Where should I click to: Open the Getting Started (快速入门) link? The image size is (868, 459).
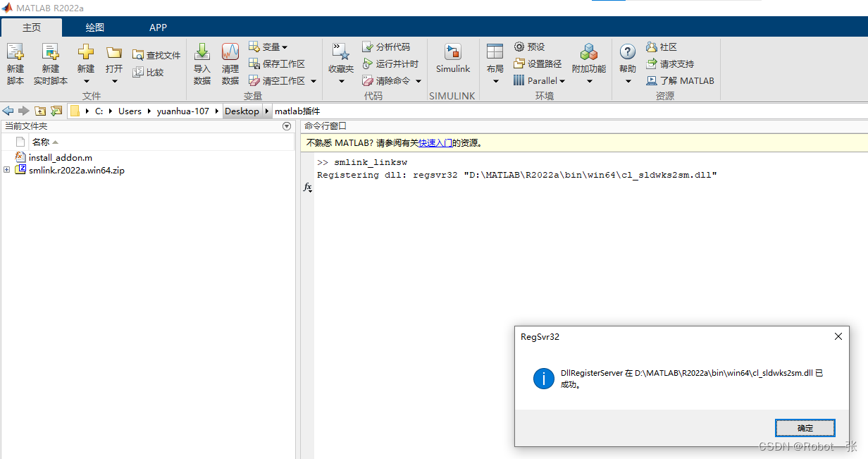[x=435, y=143]
